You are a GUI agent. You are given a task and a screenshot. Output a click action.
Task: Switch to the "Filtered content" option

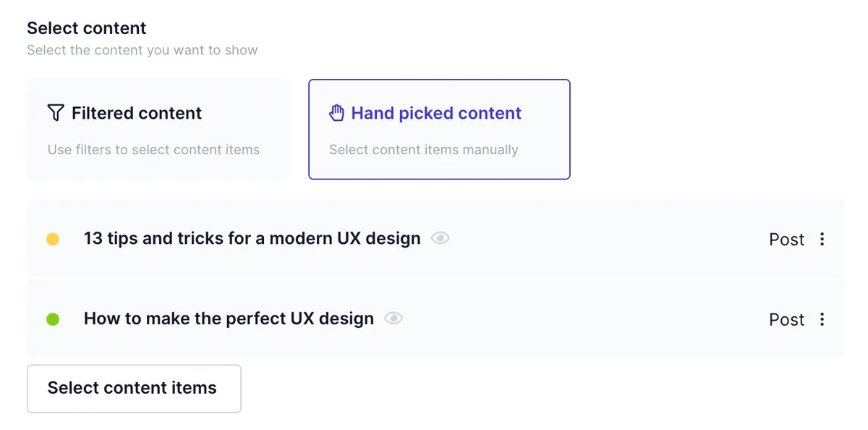click(136, 114)
